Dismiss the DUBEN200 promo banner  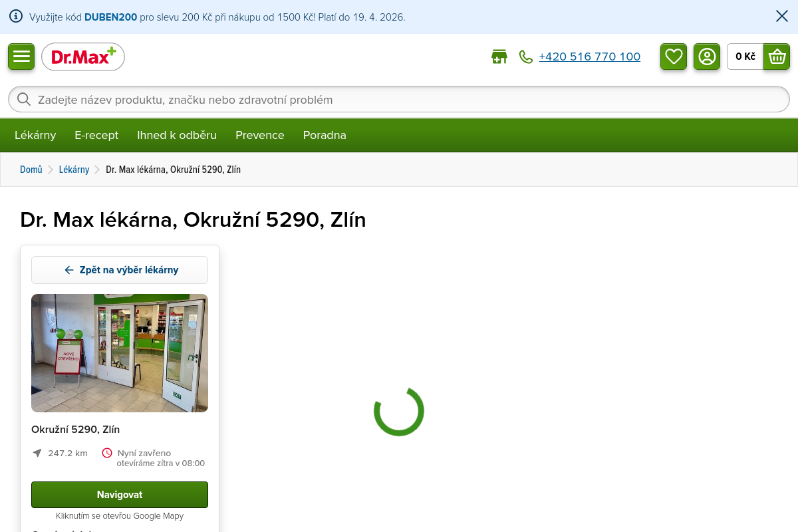pos(782,17)
